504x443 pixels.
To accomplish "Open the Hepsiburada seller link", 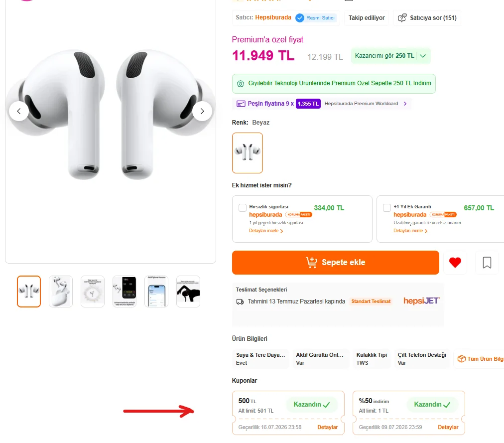I will coord(273,17).
